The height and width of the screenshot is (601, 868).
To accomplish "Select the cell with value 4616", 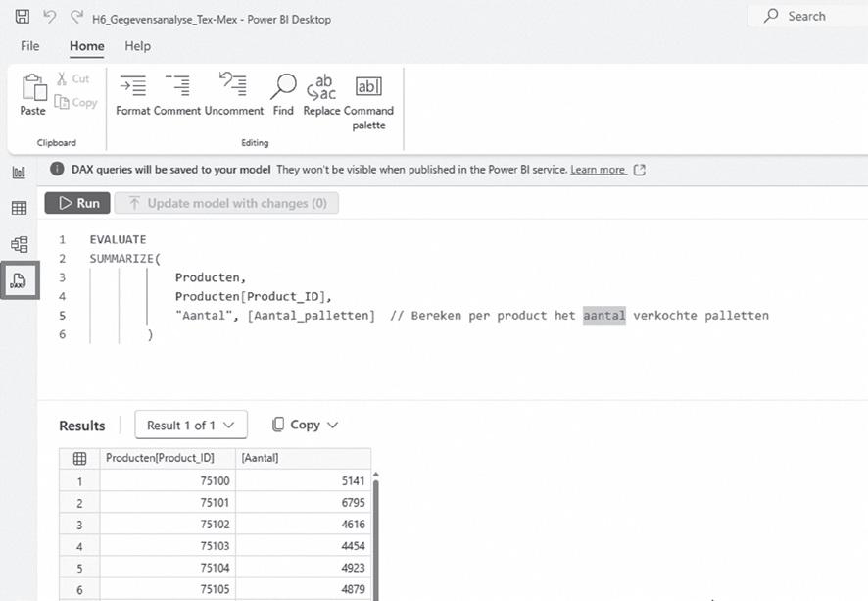I will 304,524.
